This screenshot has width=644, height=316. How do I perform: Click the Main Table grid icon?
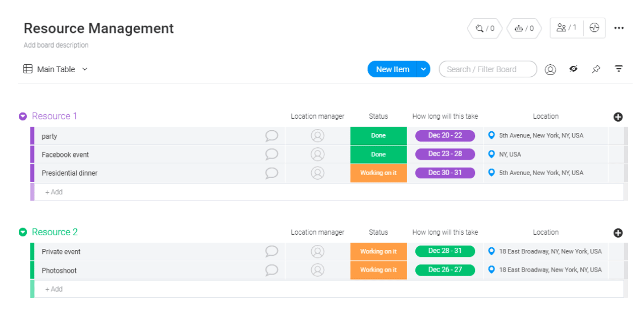27,69
